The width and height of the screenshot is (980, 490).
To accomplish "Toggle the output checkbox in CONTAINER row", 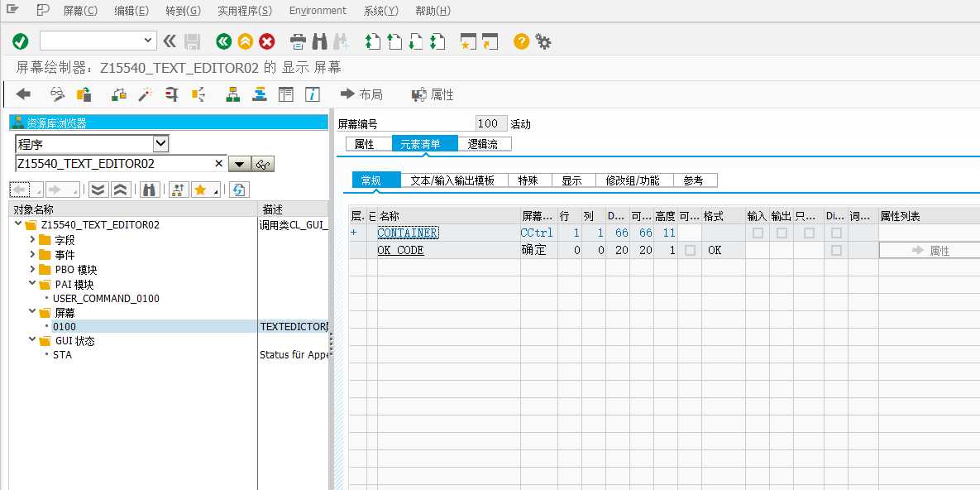I will pos(782,233).
